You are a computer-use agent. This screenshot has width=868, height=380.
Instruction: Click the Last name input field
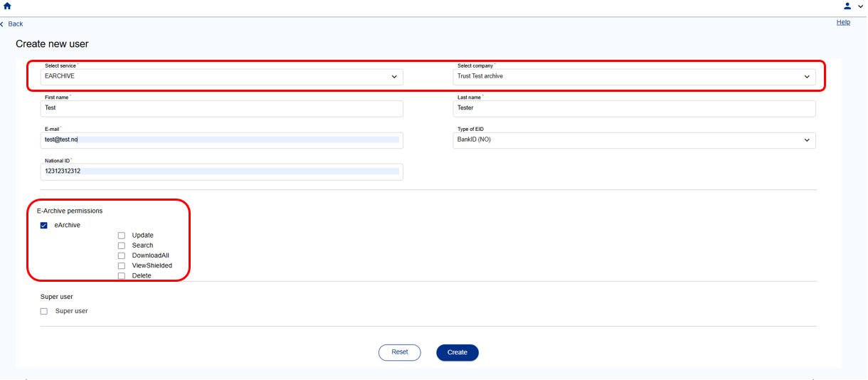point(634,108)
